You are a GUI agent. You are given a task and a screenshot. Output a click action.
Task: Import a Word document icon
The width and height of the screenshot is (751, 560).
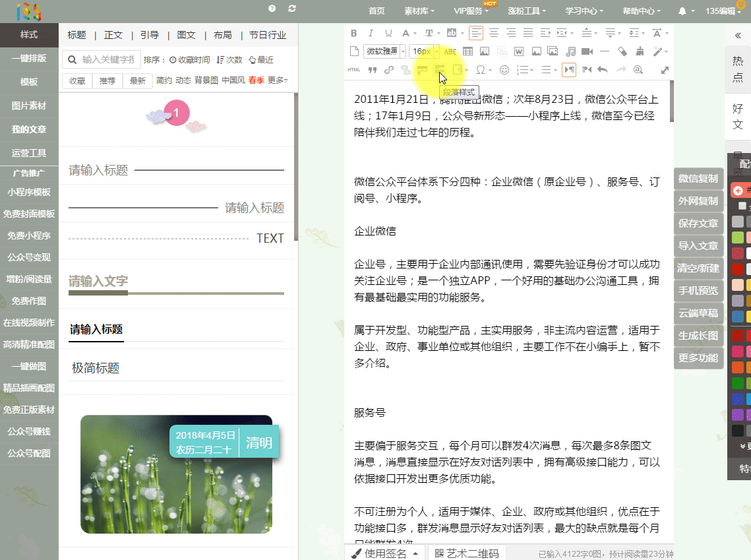pos(519,51)
